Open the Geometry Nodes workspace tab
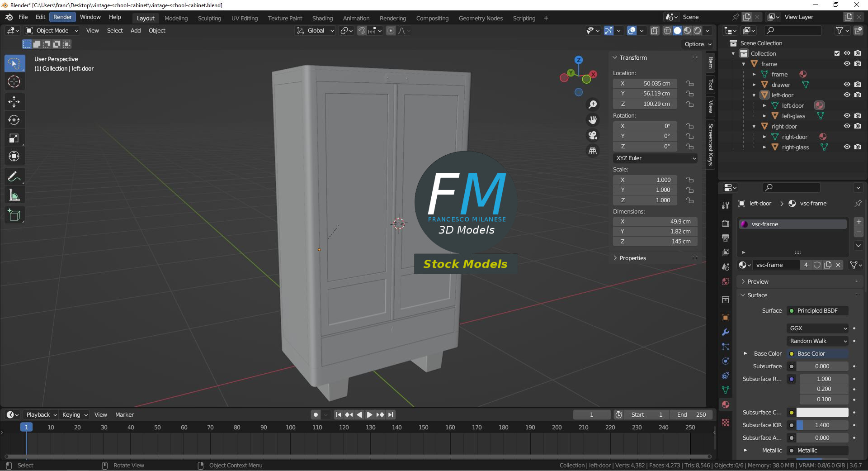 pos(481,19)
